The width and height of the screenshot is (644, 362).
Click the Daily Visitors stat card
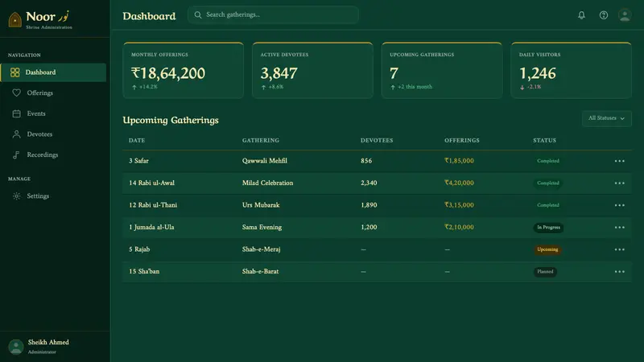pos(572,70)
